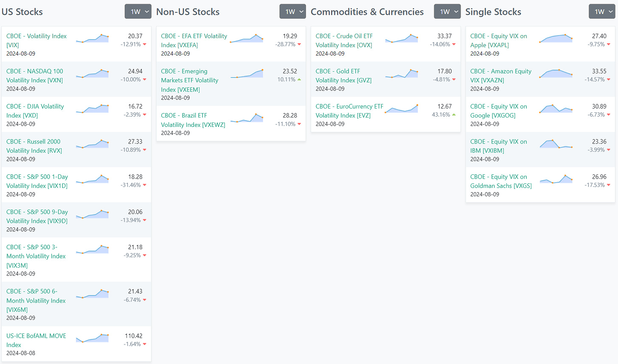Viewport: 618px width, 364px height.
Task: Open the Brazil ETF Volatility Index [VXEWZ] link
Action: (x=193, y=120)
